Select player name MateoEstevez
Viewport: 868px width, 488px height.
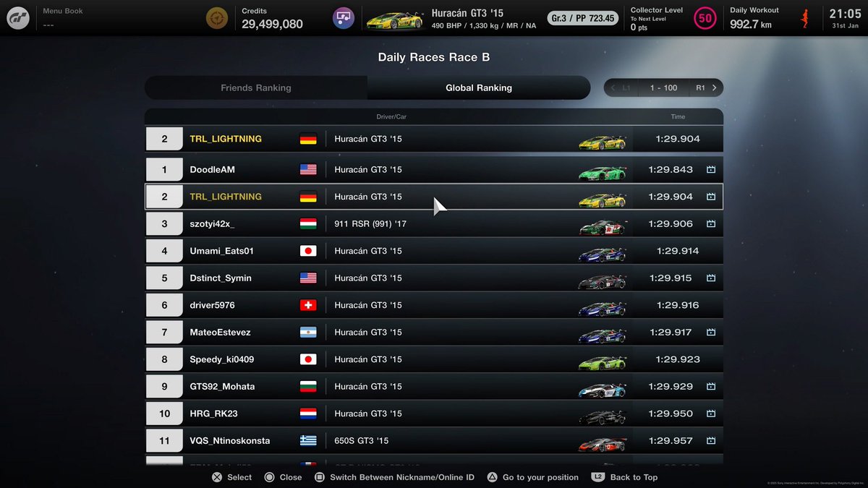(220, 332)
